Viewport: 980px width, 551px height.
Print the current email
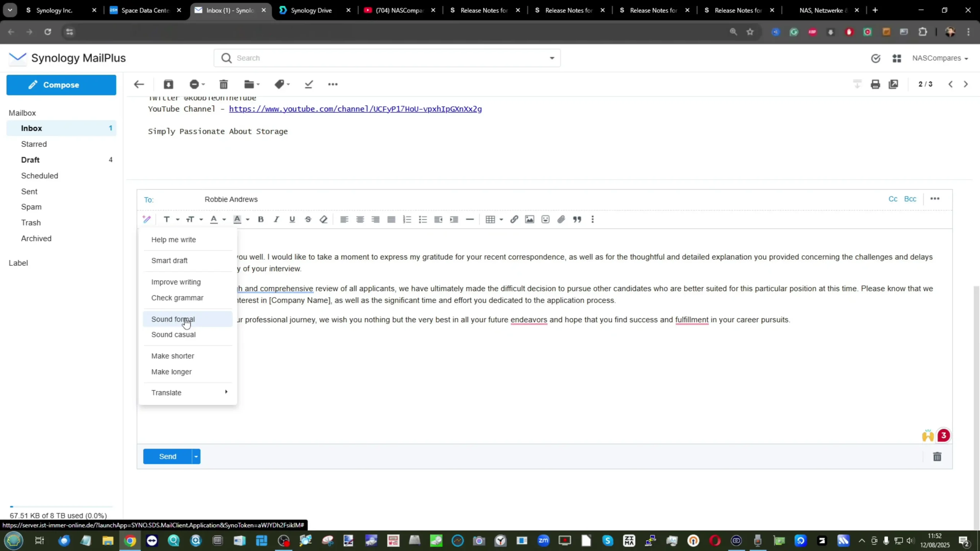pyautogui.click(x=875, y=84)
